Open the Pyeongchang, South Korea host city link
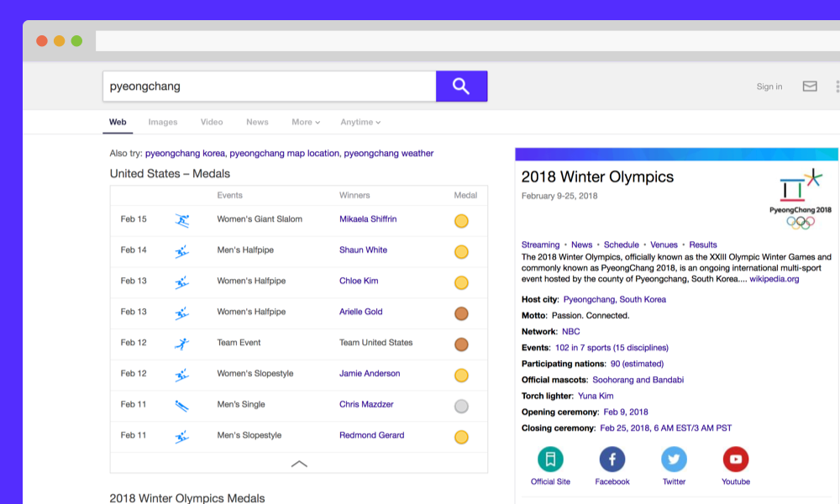Image resolution: width=840 pixels, height=504 pixels. 615,299
